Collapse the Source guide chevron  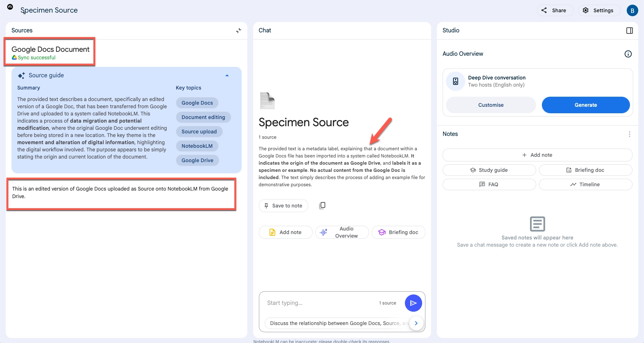point(227,76)
